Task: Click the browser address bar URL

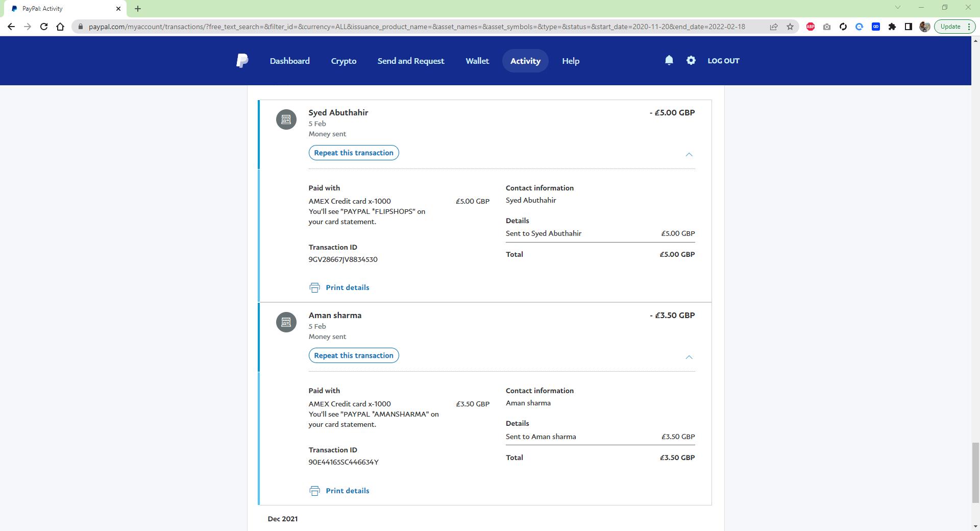Action: coord(416,27)
